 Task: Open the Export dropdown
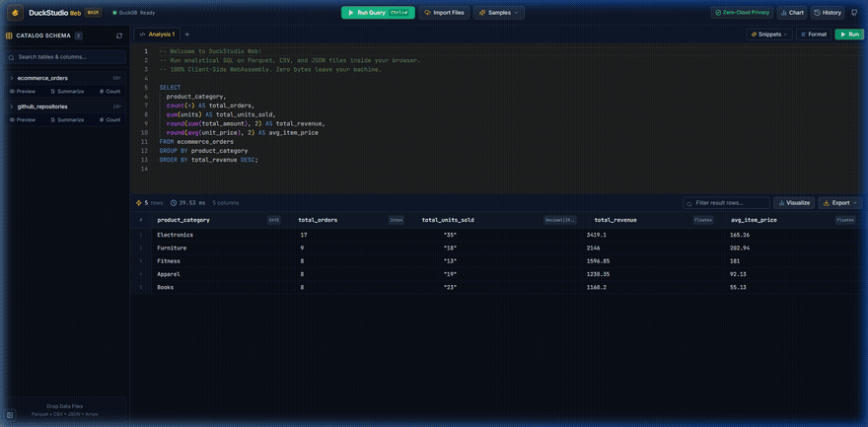click(840, 203)
